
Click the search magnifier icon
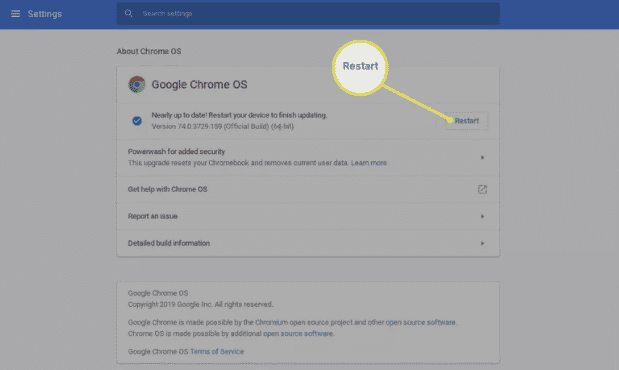pos(128,13)
